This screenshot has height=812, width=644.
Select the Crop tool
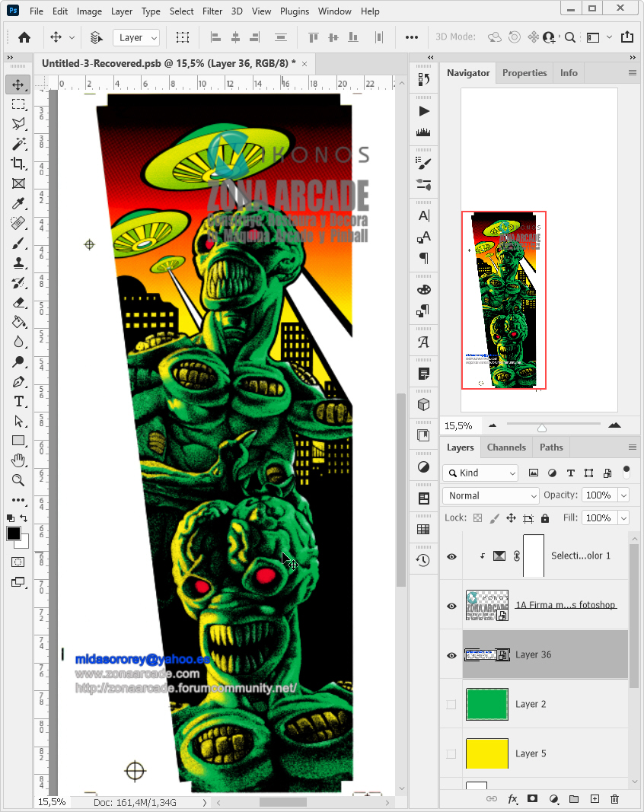18,163
